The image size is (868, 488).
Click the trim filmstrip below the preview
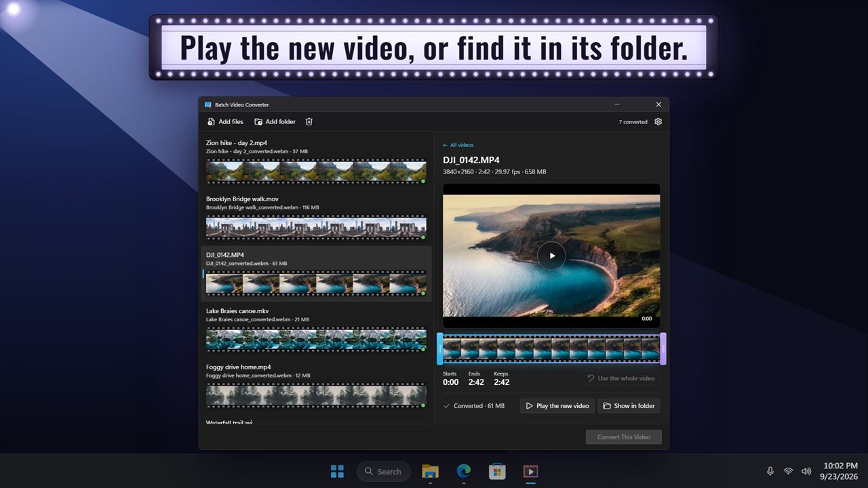point(551,349)
